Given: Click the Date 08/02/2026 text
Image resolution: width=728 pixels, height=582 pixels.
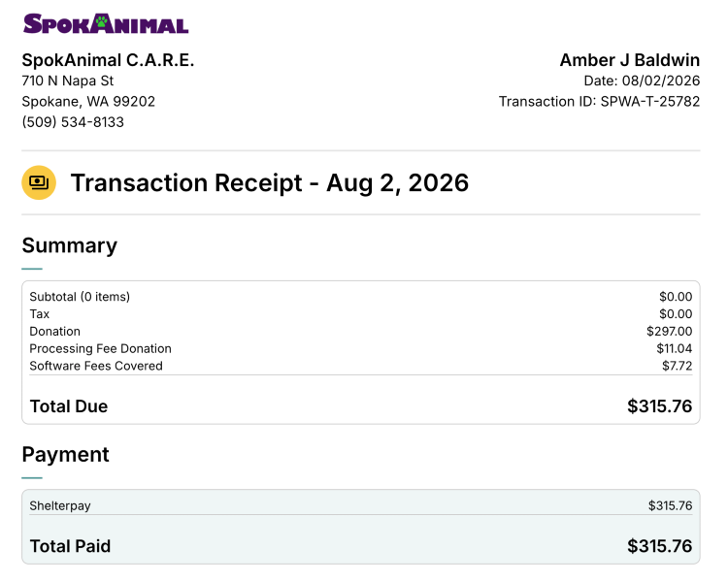Looking at the screenshot, I should click(x=642, y=81).
